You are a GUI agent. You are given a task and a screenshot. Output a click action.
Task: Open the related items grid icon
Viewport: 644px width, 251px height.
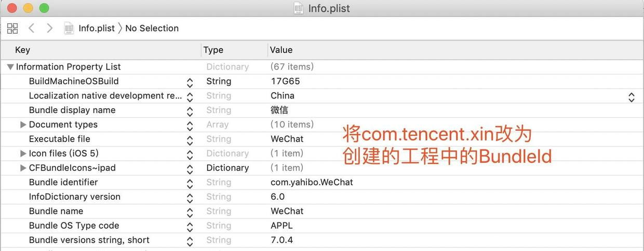pos(12,28)
